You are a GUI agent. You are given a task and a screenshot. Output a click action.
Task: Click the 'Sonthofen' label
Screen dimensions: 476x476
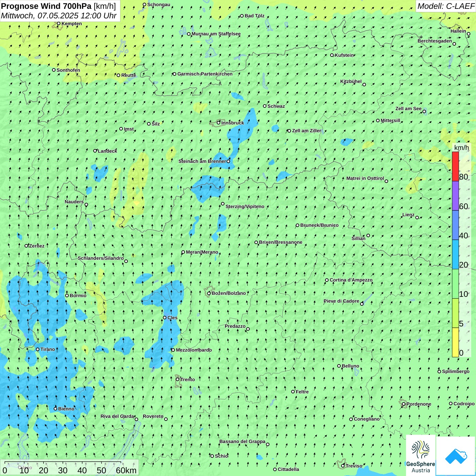pyautogui.click(x=68, y=70)
